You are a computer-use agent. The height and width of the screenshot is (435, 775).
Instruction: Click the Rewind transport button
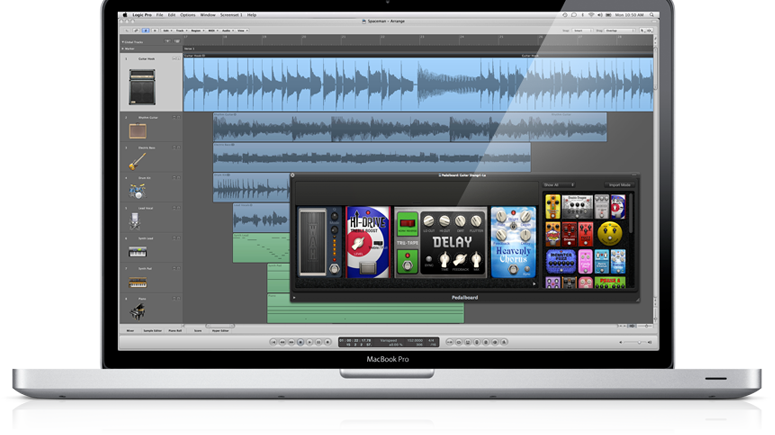(x=283, y=342)
